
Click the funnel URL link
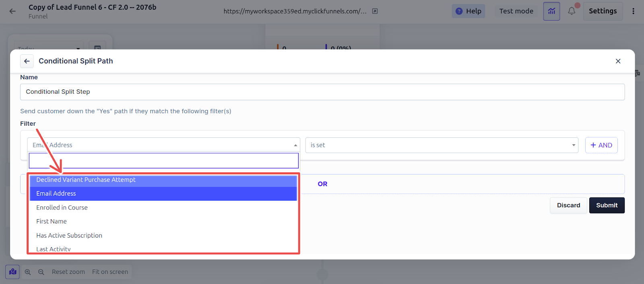point(295,11)
